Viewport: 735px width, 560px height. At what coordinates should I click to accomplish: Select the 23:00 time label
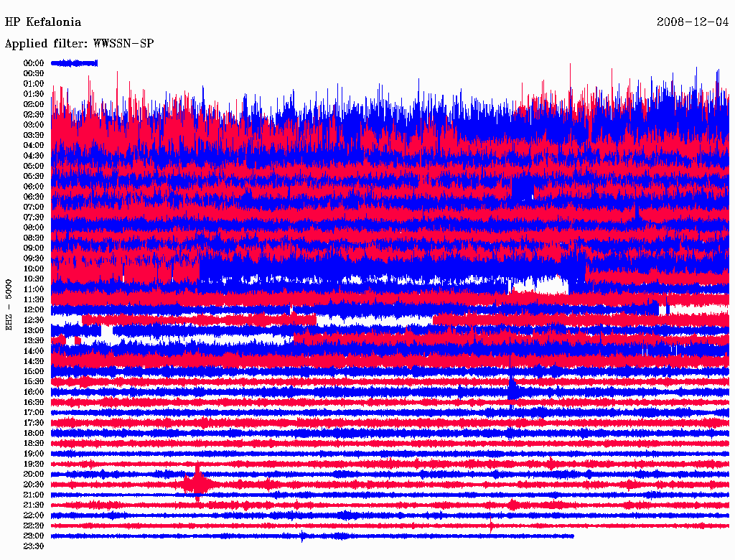pyautogui.click(x=34, y=536)
